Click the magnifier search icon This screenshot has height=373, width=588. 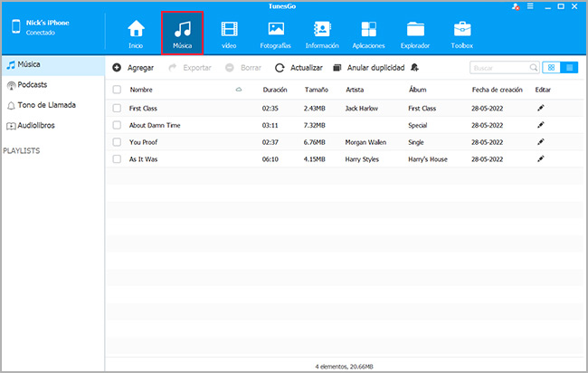tap(534, 68)
